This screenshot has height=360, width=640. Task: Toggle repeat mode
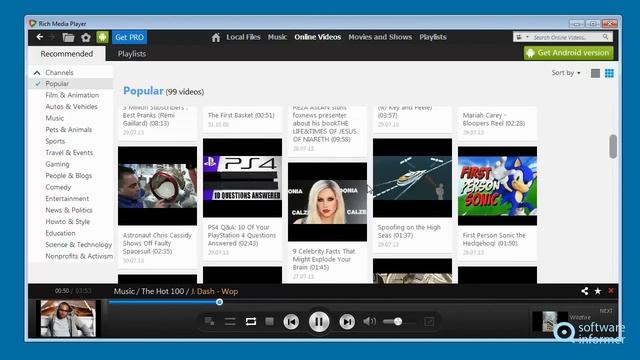251,322
